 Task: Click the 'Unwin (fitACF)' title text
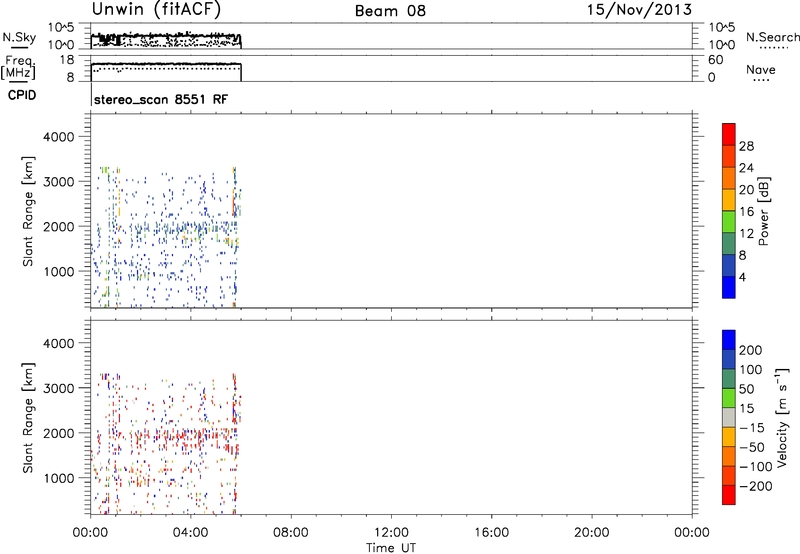pos(156,10)
